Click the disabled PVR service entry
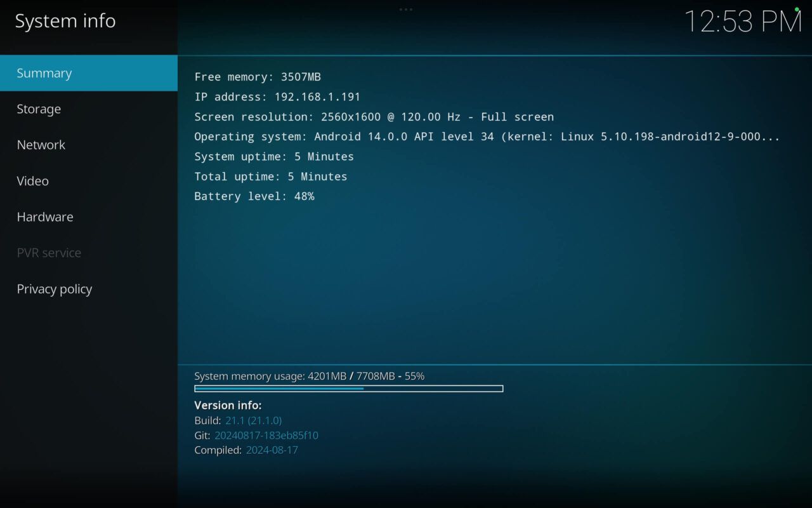812x508 pixels. click(x=49, y=253)
